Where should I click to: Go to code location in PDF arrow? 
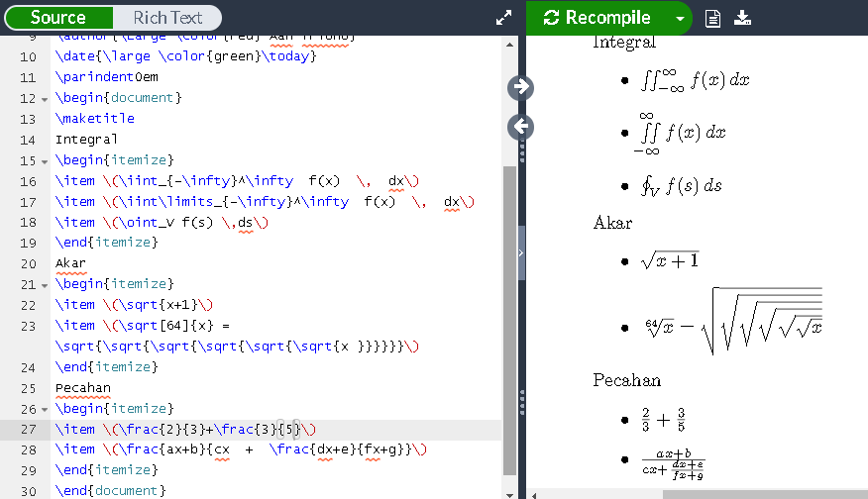[x=520, y=87]
